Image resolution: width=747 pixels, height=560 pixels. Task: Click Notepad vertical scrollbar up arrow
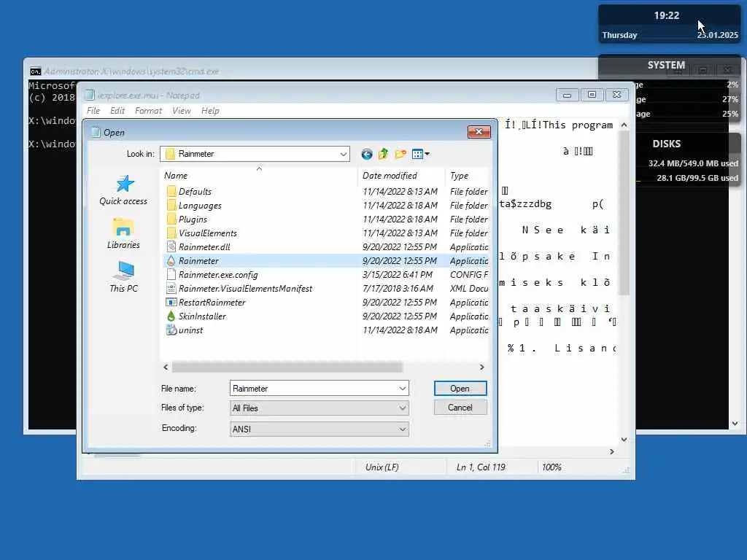pyautogui.click(x=624, y=125)
